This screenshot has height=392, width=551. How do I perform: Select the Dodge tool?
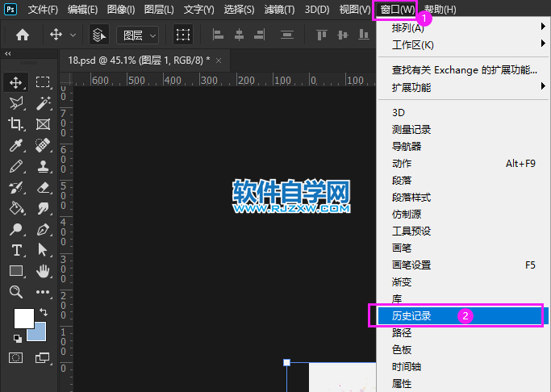16,229
